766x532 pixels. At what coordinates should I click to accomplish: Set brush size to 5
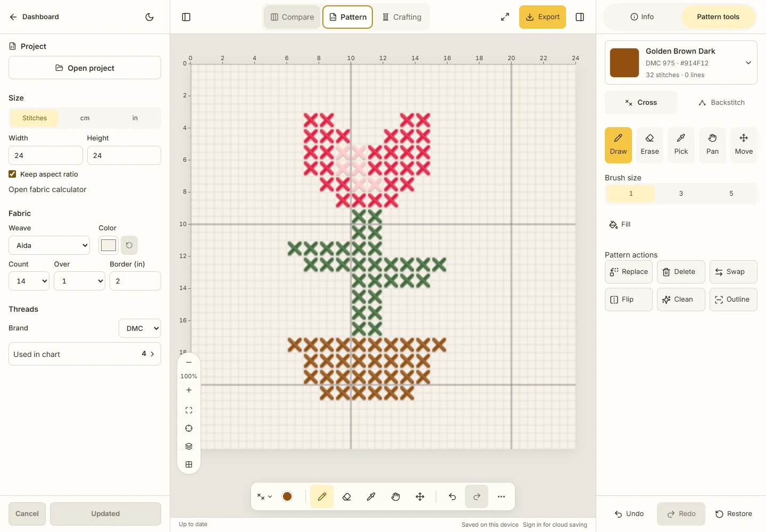[x=731, y=194]
